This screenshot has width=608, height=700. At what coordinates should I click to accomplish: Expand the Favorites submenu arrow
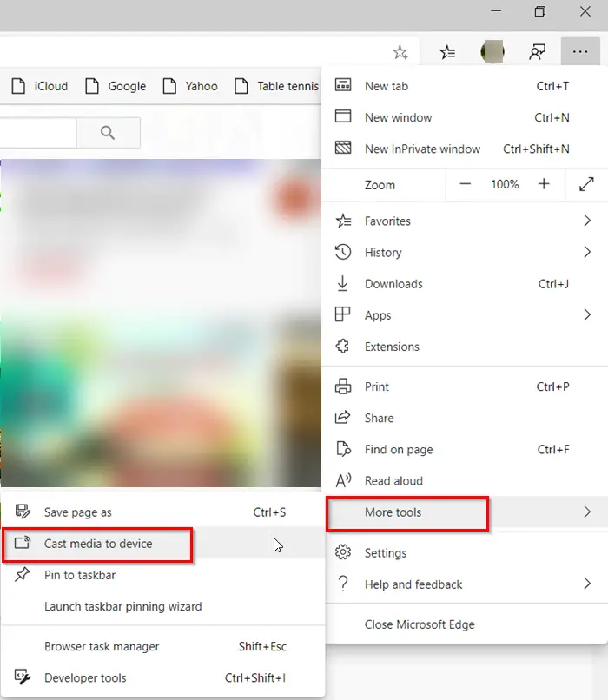pyautogui.click(x=587, y=221)
